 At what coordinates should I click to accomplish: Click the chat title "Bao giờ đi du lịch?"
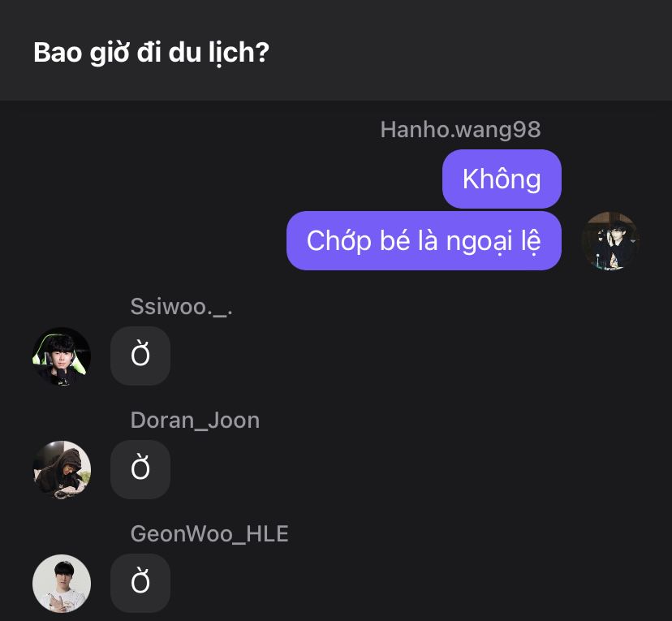pos(151,53)
